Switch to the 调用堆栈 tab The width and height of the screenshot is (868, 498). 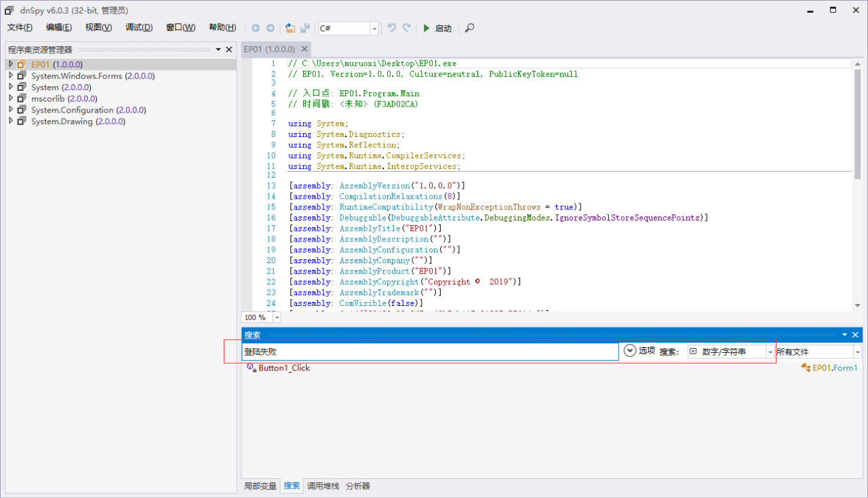coord(323,486)
